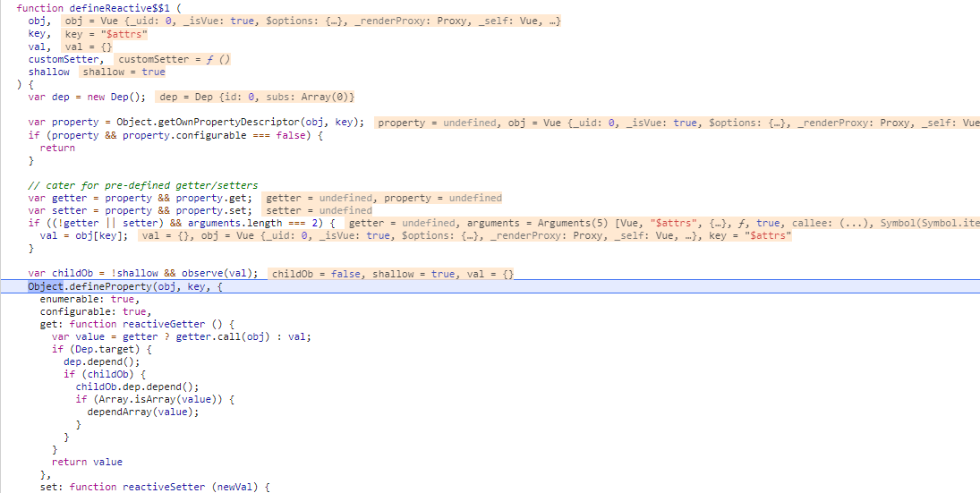
Task: Click the if (Dep.target) line
Action: (x=102, y=349)
